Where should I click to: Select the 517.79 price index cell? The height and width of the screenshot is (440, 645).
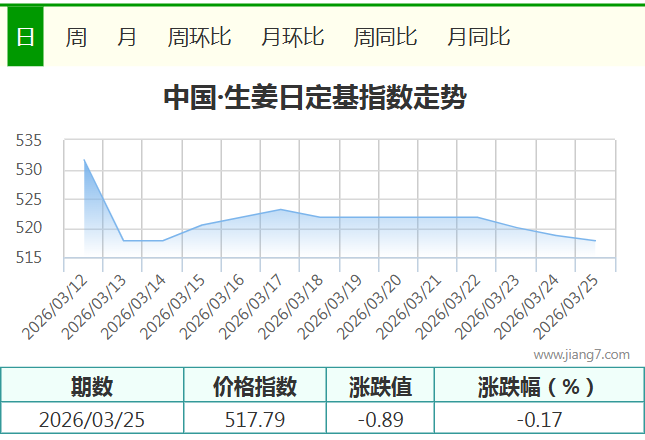tap(255, 419)
